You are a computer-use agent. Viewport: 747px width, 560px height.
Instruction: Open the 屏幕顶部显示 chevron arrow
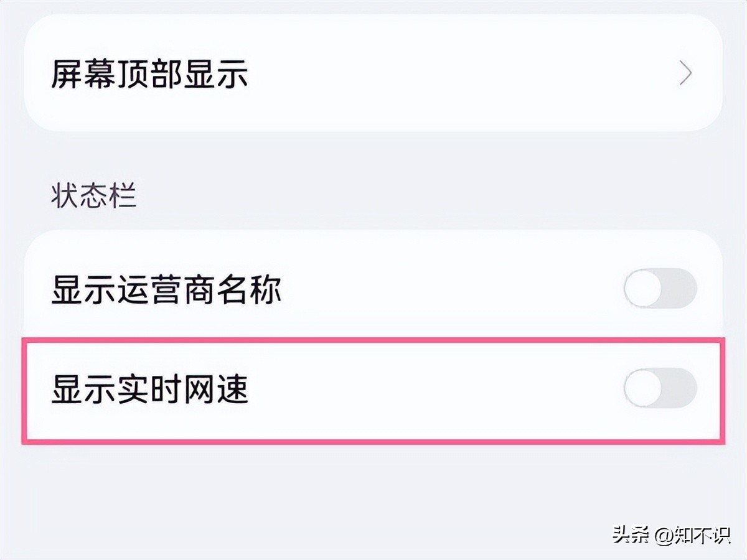click(x=685, y=74)
